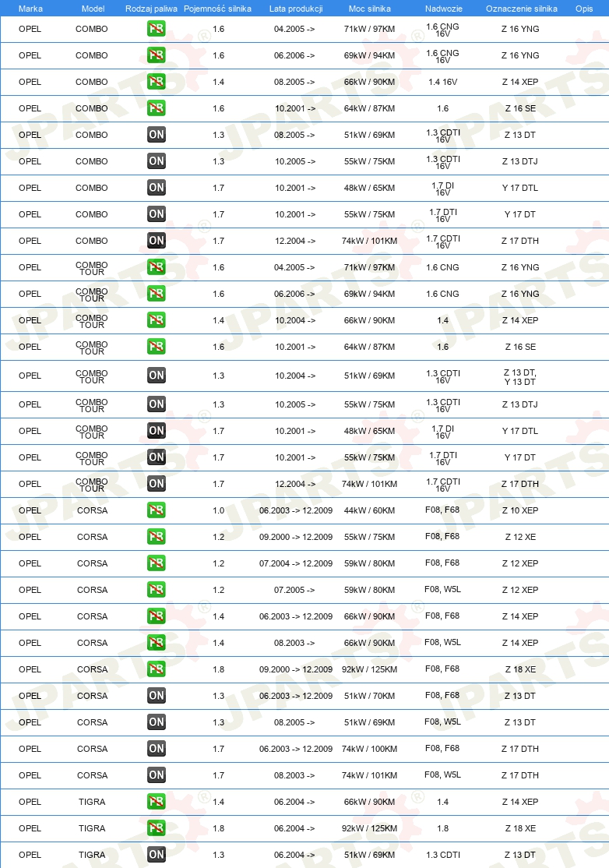Click diesel ON icon in TIGRA Z 13 DT row
This screenshot has width=609, height=868.
(157, 855)
